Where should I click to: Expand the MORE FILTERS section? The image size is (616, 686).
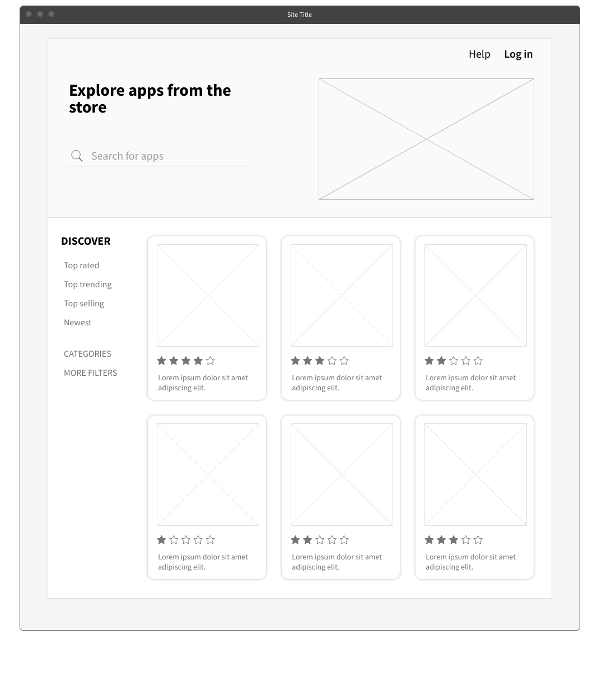pyautogui.click(x=90, y=373)
